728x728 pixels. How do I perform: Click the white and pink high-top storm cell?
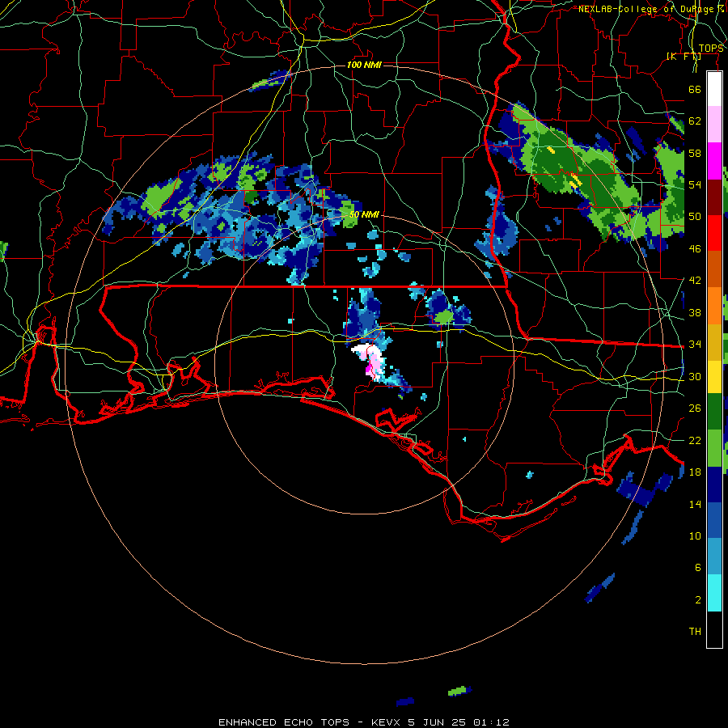point(370,361)
